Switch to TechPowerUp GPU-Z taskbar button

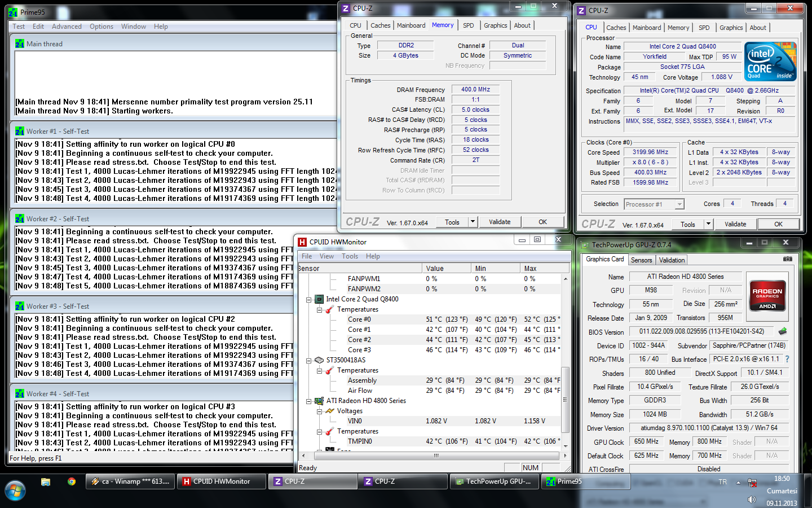click(x=494, y=481)
